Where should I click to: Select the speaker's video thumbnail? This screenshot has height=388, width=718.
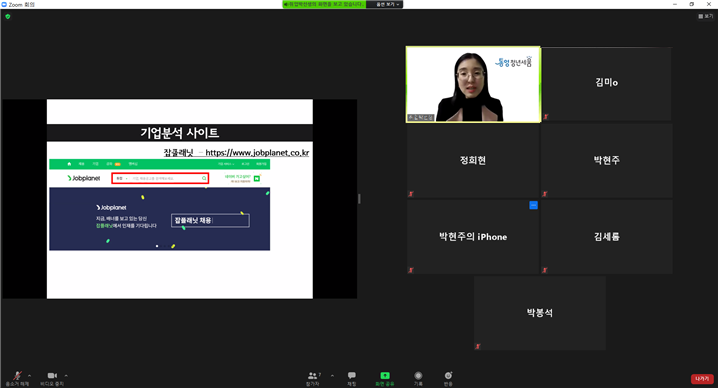pos(473,84)
